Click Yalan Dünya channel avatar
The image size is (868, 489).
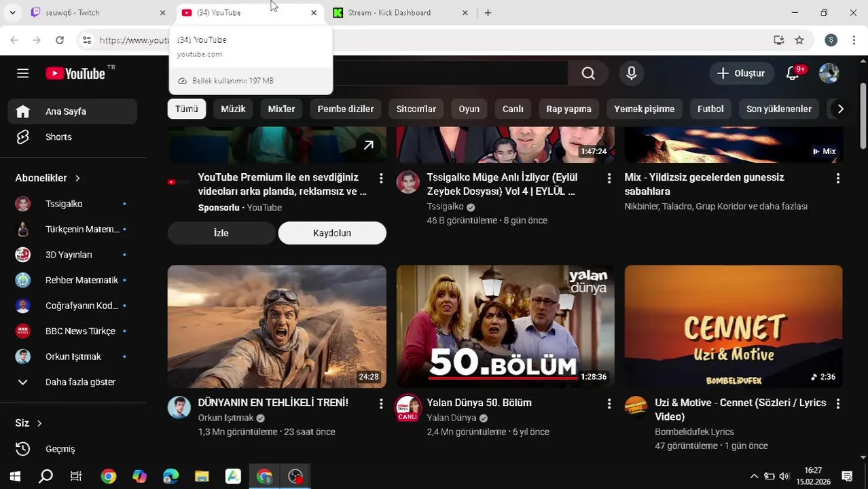pyautogui.click(x=408, y=407)
